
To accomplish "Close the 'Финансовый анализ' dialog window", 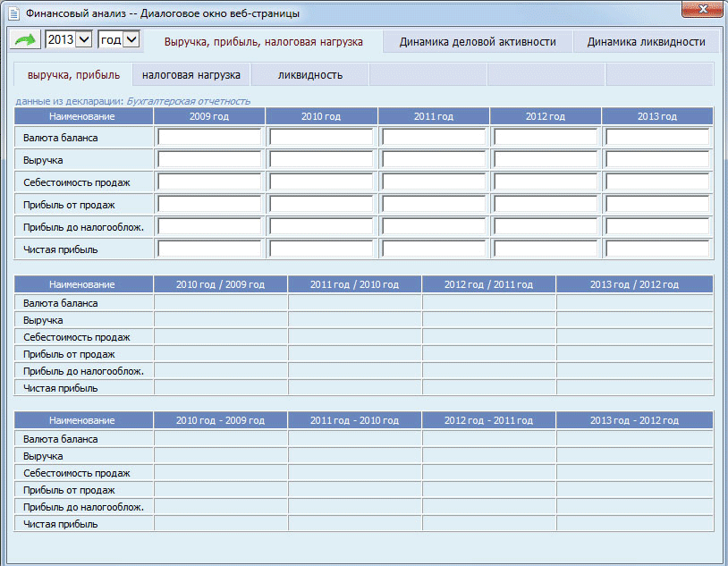I will (x=702, y=9).
